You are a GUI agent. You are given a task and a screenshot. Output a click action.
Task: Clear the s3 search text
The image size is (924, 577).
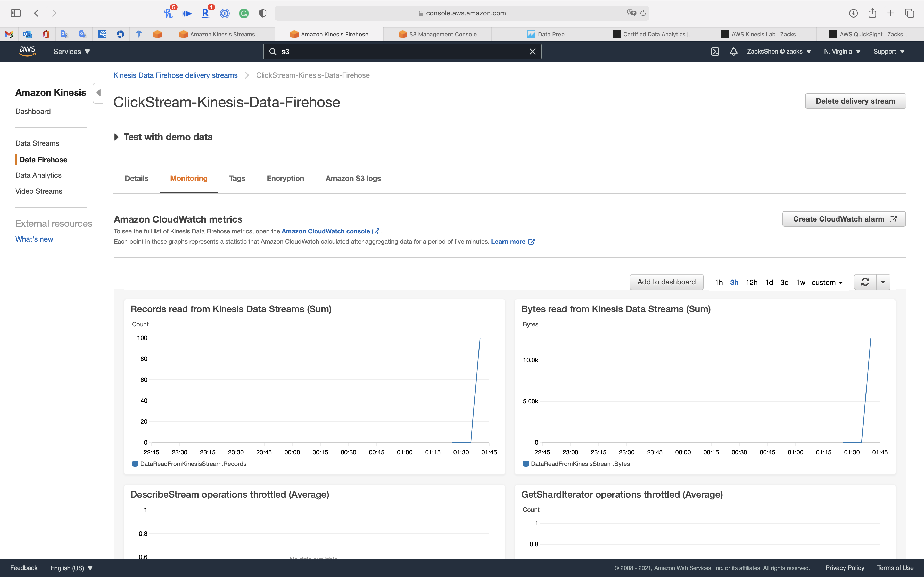[532, 52]
